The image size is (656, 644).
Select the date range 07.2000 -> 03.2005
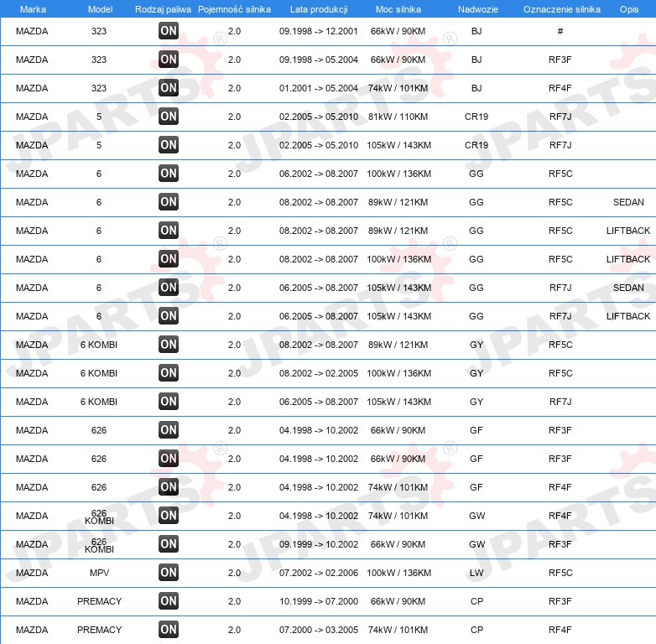click(x=319, y=630)
